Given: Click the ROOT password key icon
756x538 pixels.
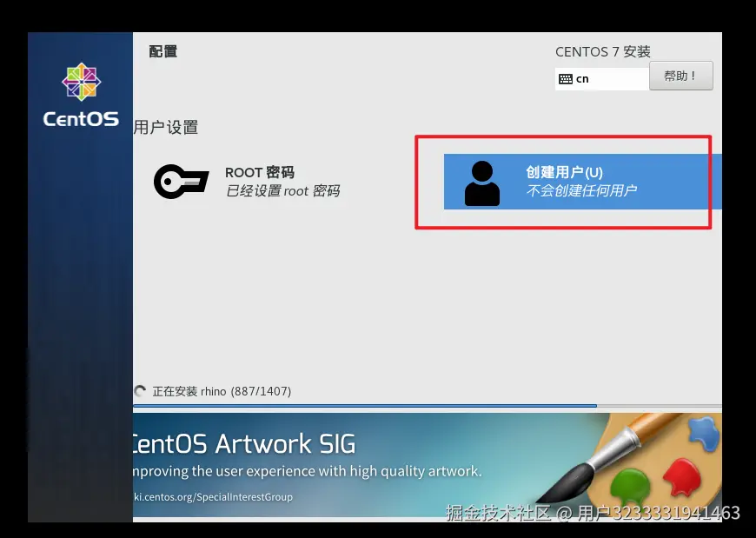Looking at the screenshot, I should click(x=182, y=182).
